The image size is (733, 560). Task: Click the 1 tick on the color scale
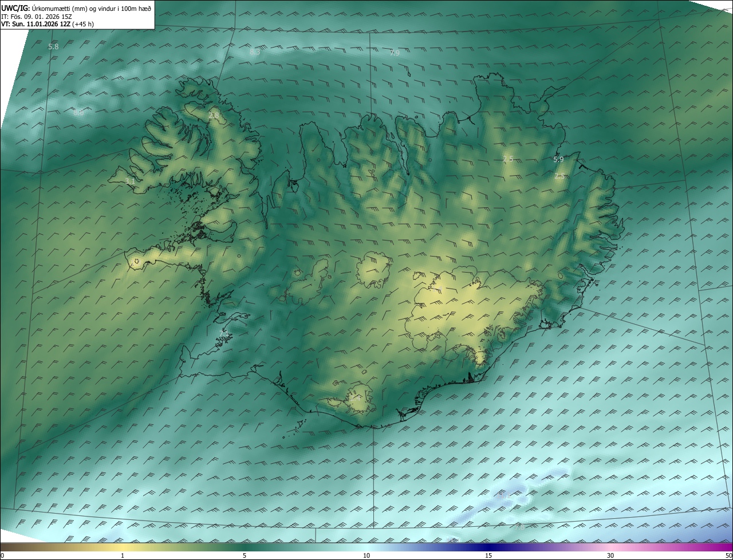tap(123, 555)
